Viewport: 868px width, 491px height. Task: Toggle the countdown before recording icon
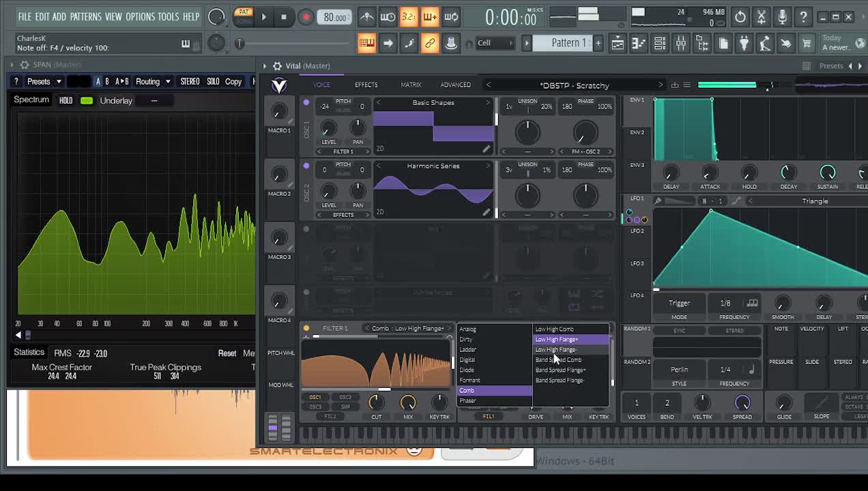(409, 16)
